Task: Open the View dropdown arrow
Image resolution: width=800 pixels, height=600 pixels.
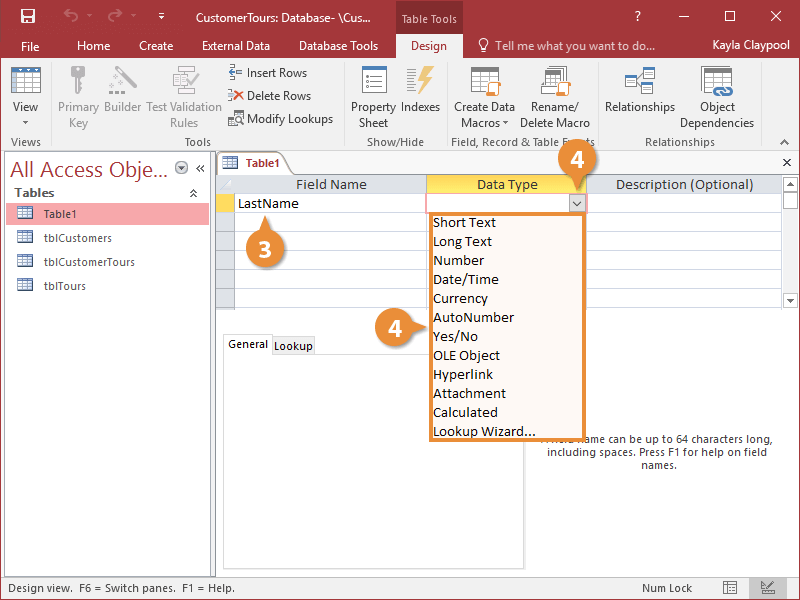Action: [x=25, y=122]
